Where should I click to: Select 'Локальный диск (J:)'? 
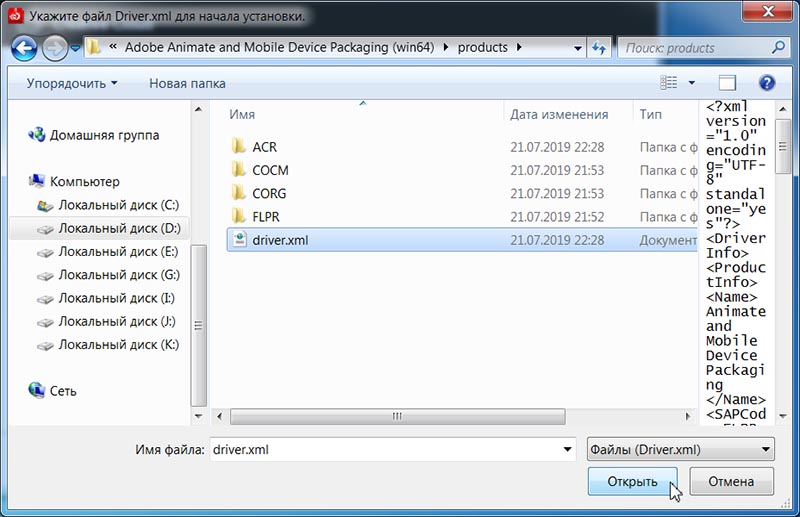click(x=117, y=322)
